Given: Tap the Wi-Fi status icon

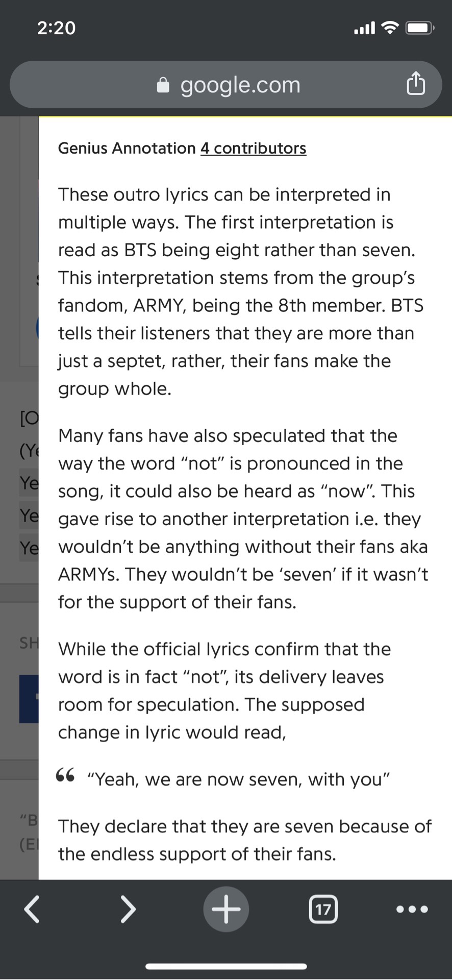Looking at the screenshot, I should tap(390, 28).
